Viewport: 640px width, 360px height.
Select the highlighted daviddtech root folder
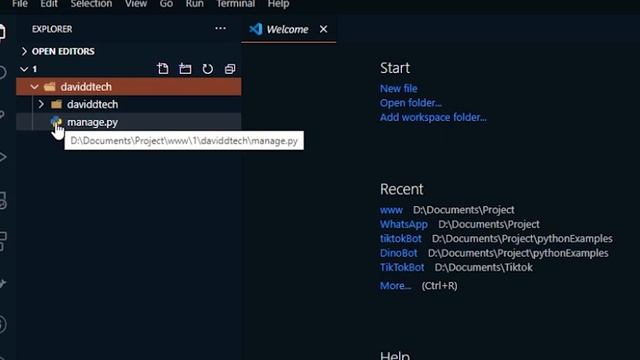click(129, 87)
